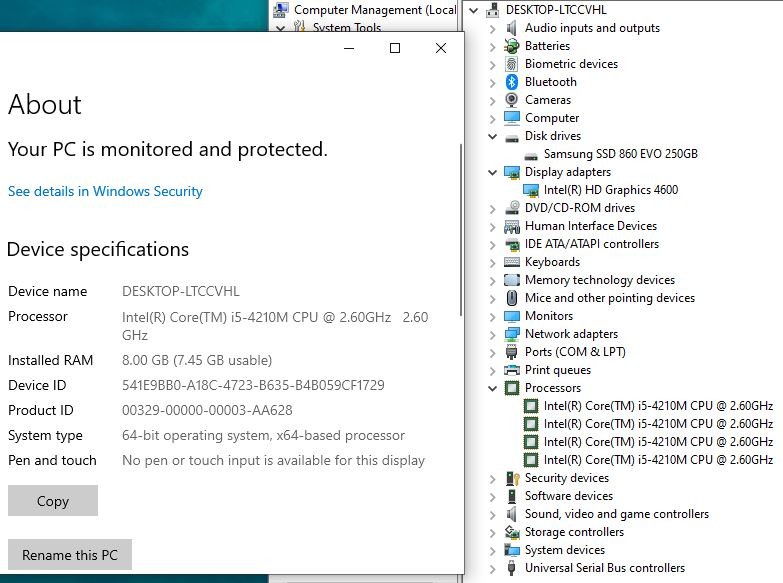Collapse the Processors category
The image size is (783, 583).
(492, 388)
